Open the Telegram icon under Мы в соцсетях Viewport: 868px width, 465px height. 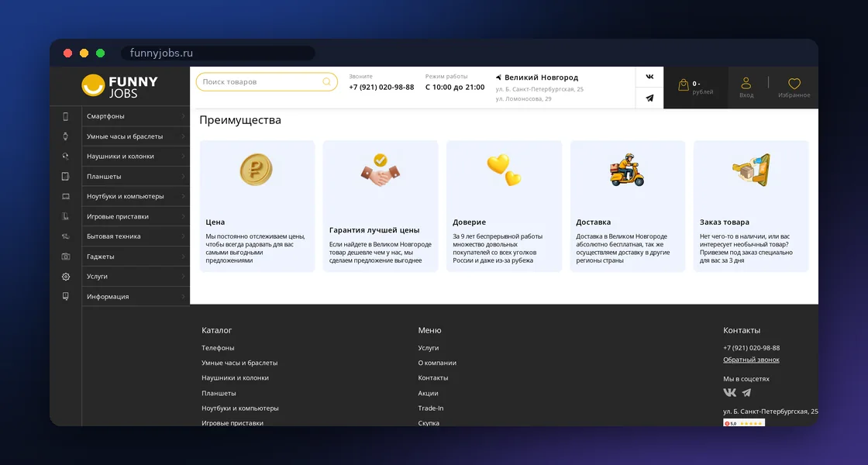747,392
